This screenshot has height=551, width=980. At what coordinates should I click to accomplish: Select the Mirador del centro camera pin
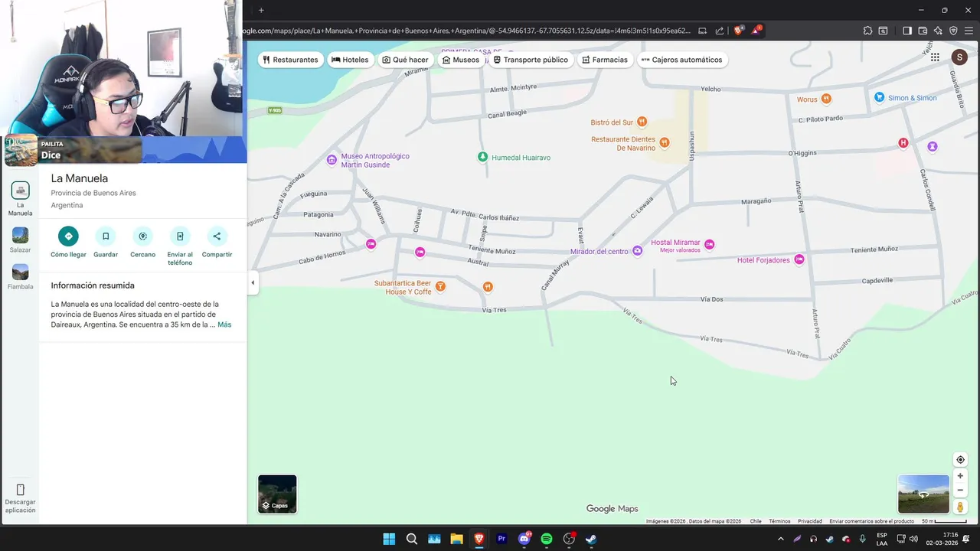point(637,251)
